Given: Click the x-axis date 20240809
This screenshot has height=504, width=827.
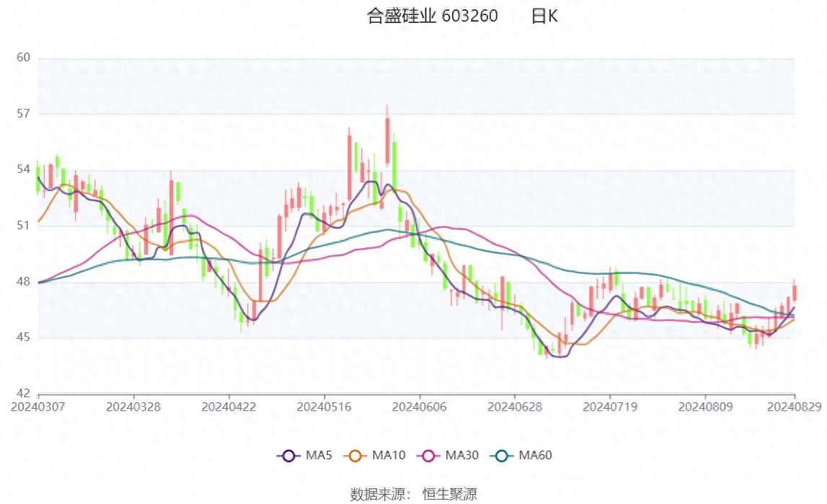Looking at the screenshot, I should pos(705,407).
